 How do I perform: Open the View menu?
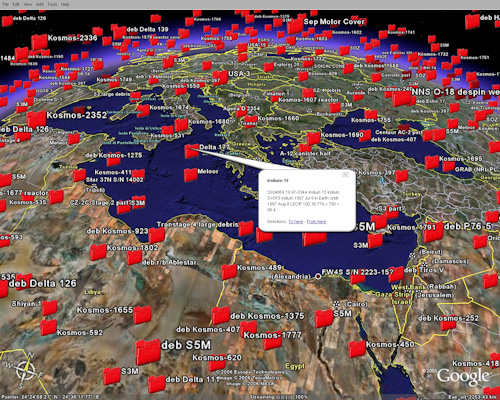click(28, 4)
